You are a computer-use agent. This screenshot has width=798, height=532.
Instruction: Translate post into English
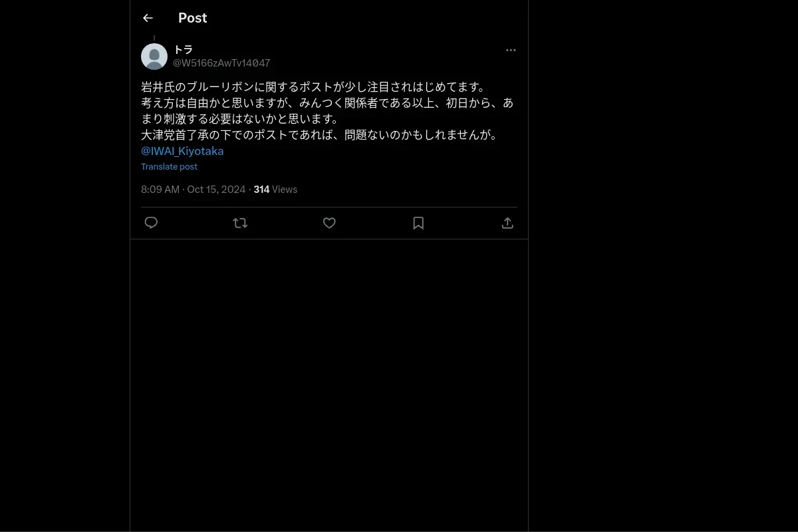click(x=169, y=167)
